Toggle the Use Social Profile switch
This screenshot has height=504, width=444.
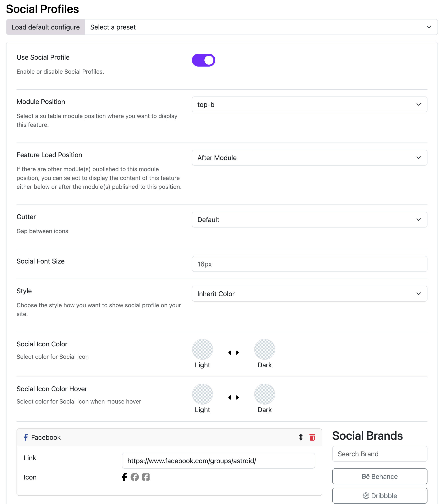point(203,60)
